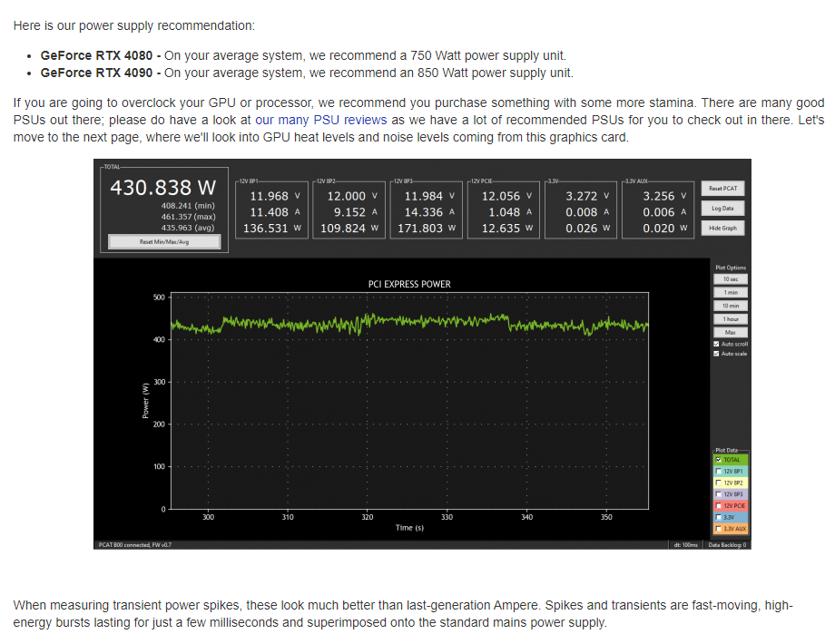The image size is (825, 644).
Task: Click the 435.963 (avg) value
Action: 188,228
